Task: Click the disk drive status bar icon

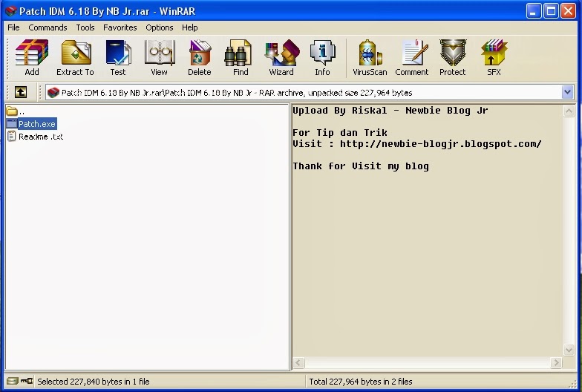Action: (12, 381)
